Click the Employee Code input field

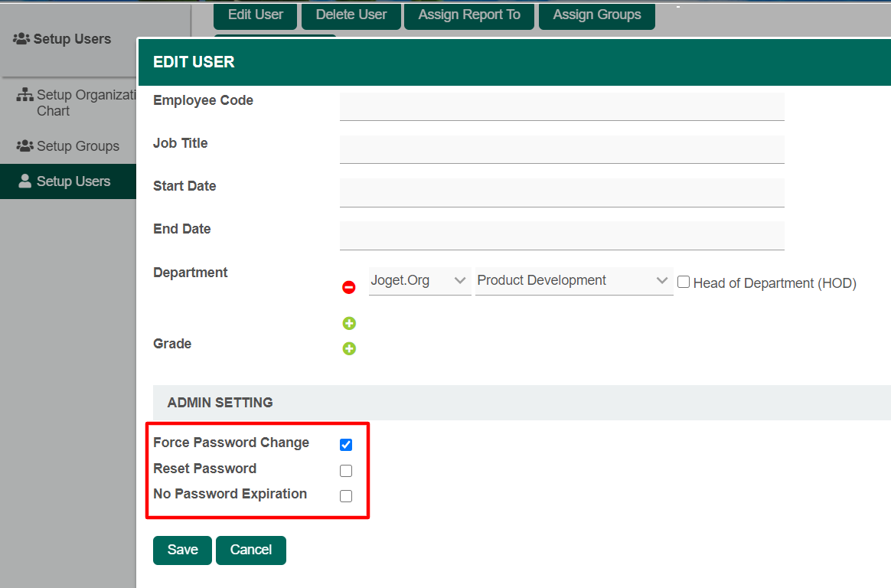pyautogui.click(x=562, y=106)
